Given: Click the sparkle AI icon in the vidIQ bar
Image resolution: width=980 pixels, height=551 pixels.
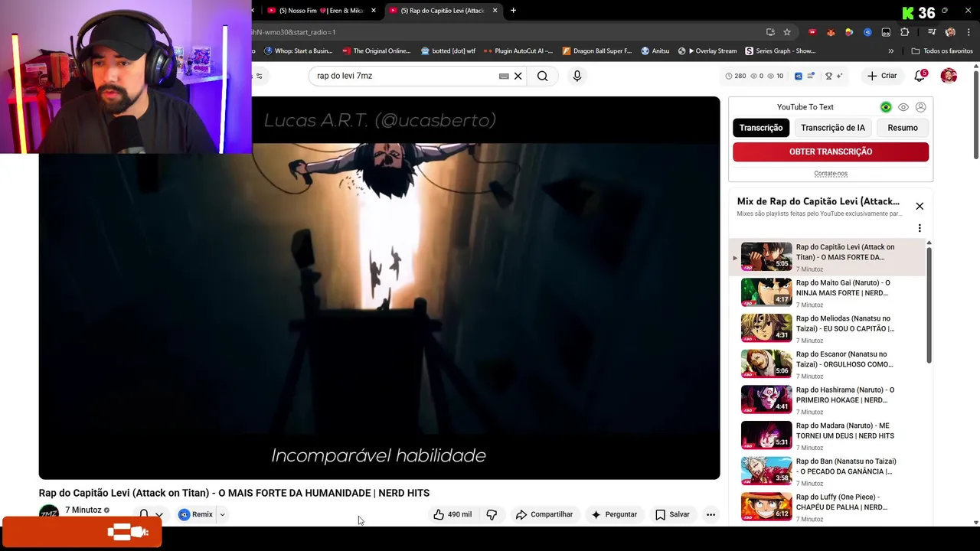Looking at the screenshot, I should 839,76.
